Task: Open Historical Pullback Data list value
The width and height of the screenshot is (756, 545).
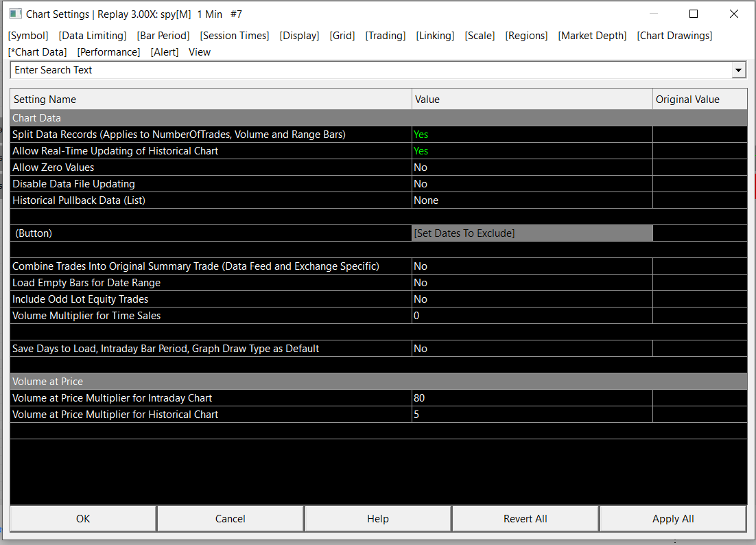Action: coord(532,200)
